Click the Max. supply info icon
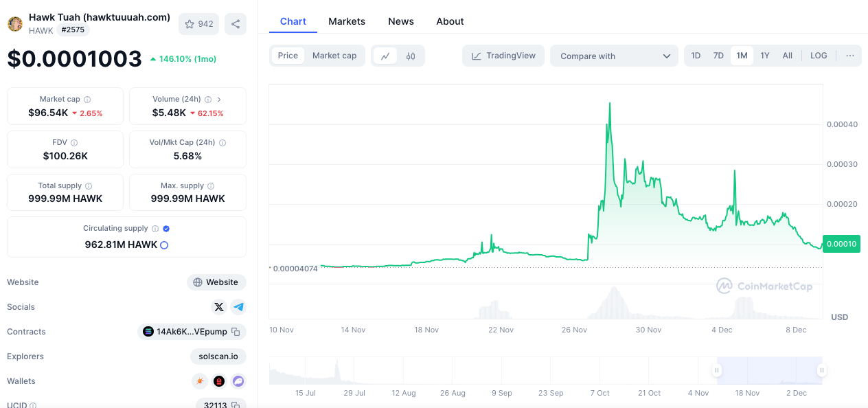 click(x=211, y=186)
